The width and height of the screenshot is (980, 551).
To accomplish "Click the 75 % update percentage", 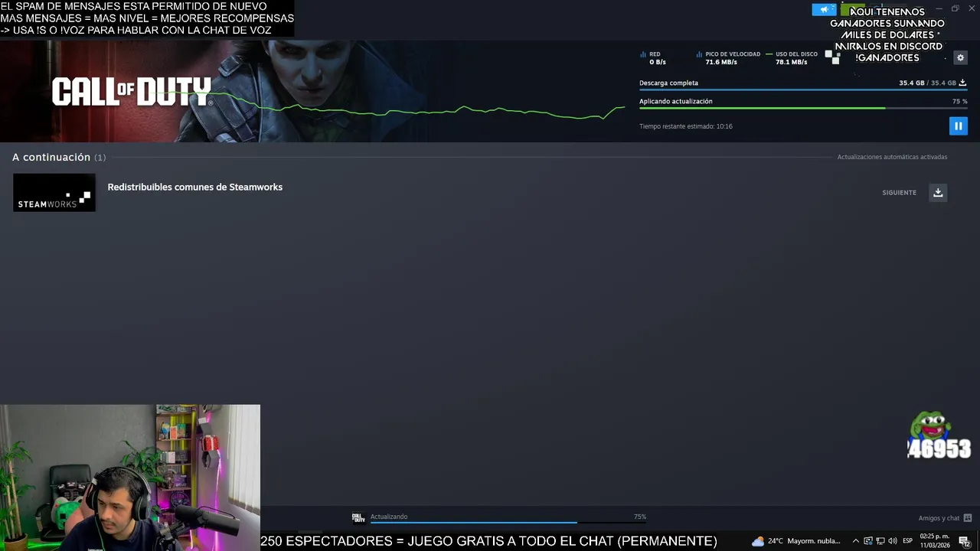I will click(x=960, y=101).
